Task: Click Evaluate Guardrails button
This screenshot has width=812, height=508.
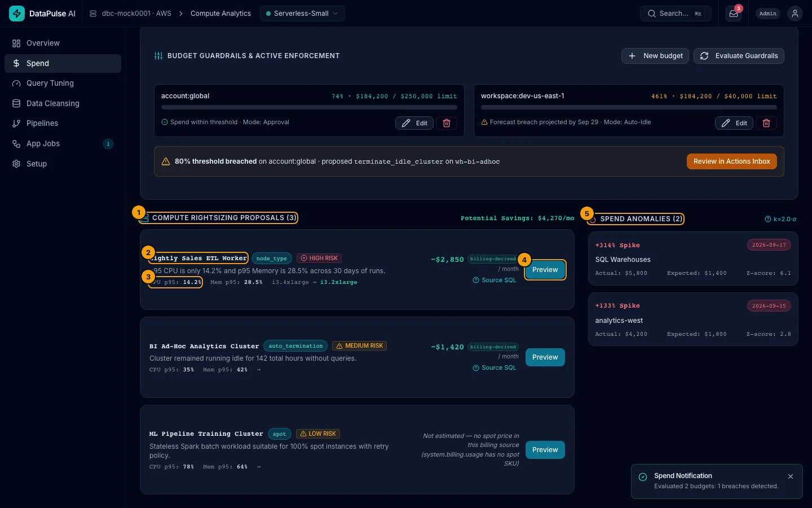Action: click(739, 56)
